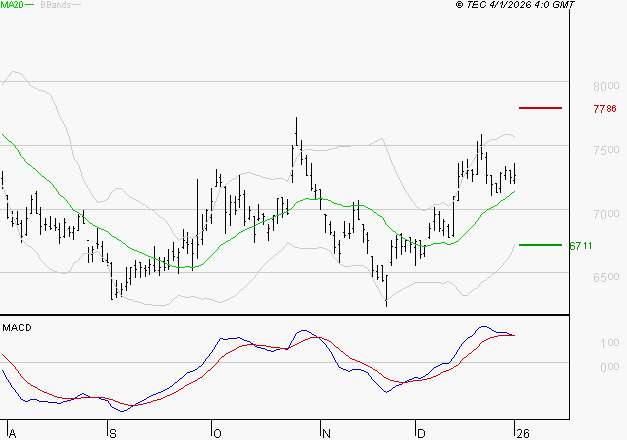Click the 7500 price axis label
627x440 pixels.
point(606,150)
